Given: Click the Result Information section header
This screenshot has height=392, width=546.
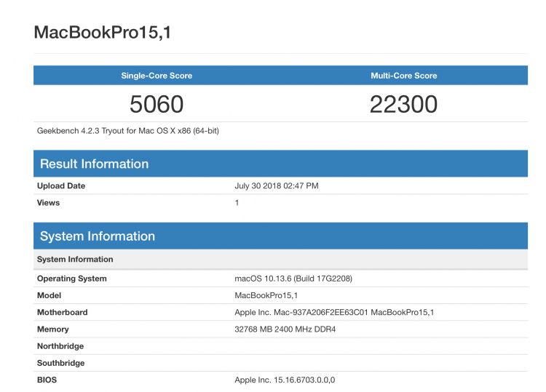Looking at the screenshot, I should click(x=281, y=164).
